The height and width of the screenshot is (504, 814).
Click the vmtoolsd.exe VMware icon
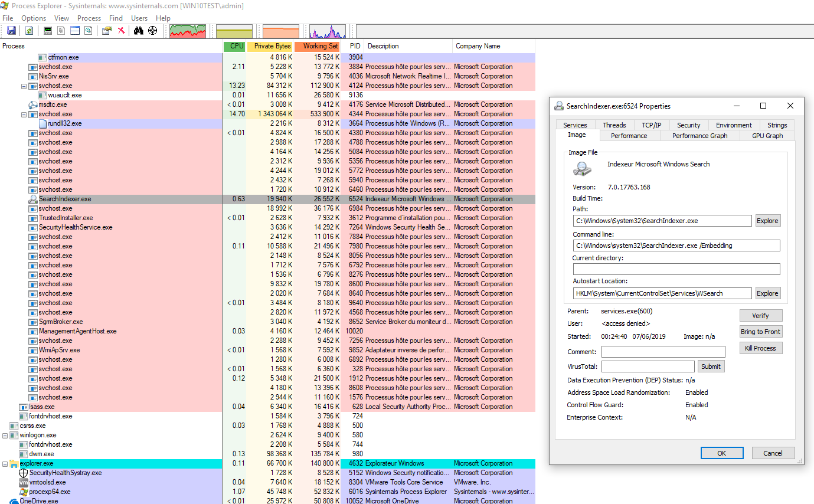click(x=24, y=482)
